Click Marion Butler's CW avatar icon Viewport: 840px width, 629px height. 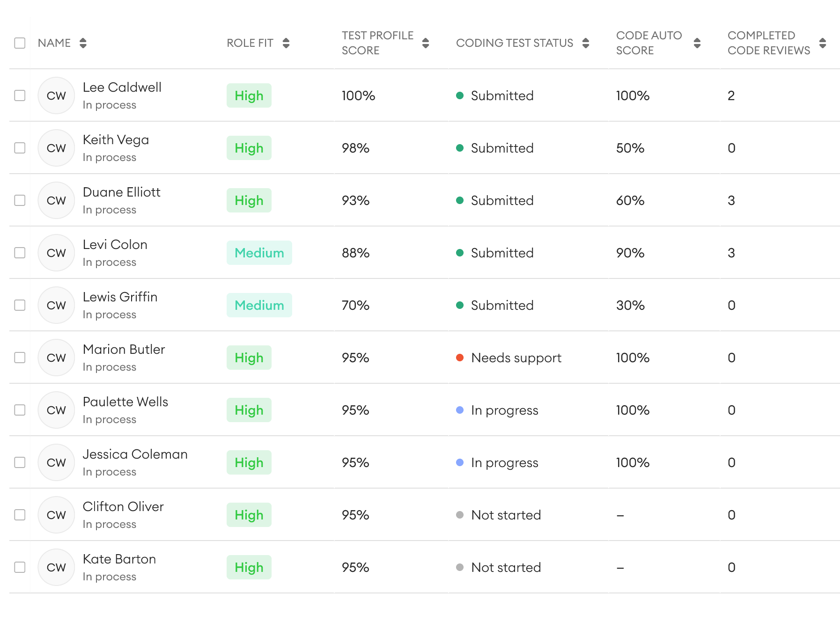tap(56, 358)
